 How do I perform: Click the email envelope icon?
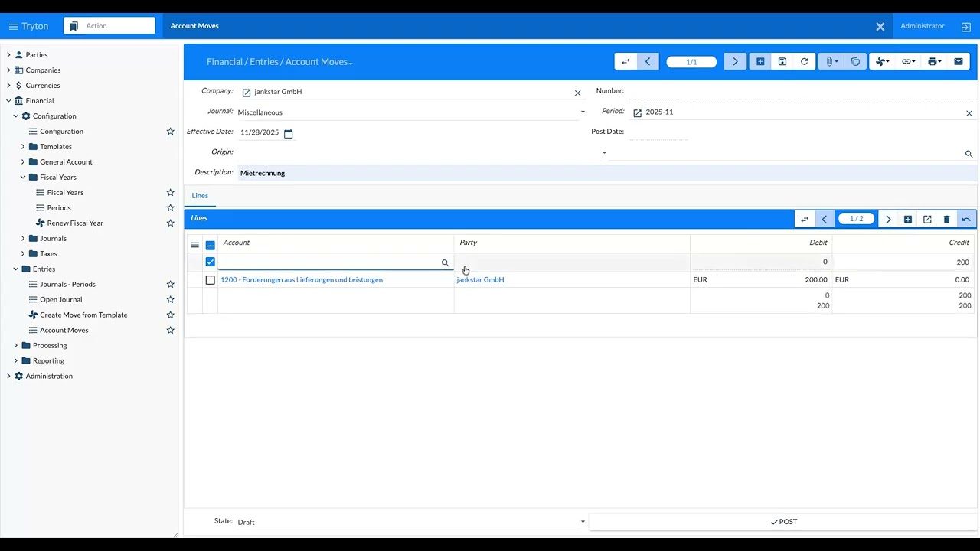point(958,62)
